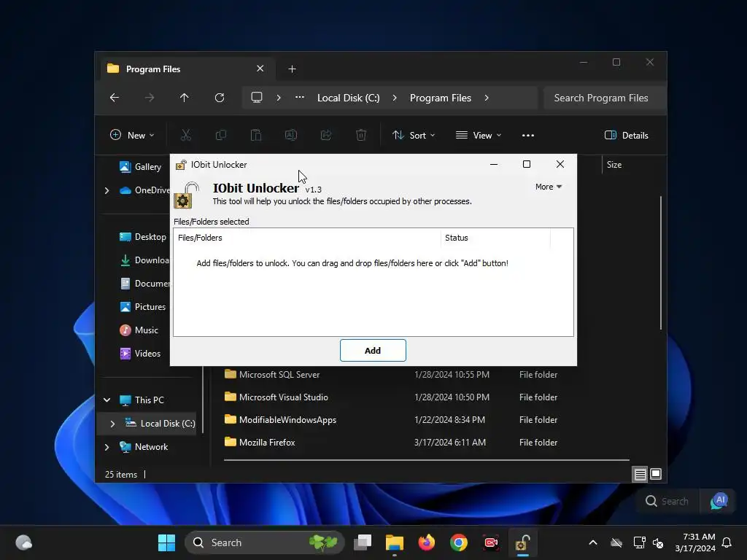Click the Status column header in IObit Unlocker

point(495,238)
